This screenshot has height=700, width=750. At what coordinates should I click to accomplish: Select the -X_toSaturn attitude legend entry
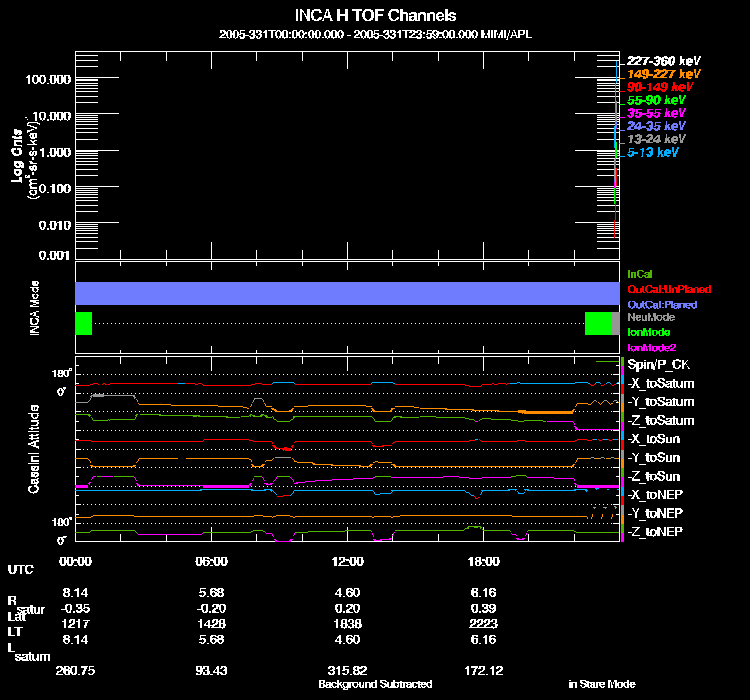point(661,383)
